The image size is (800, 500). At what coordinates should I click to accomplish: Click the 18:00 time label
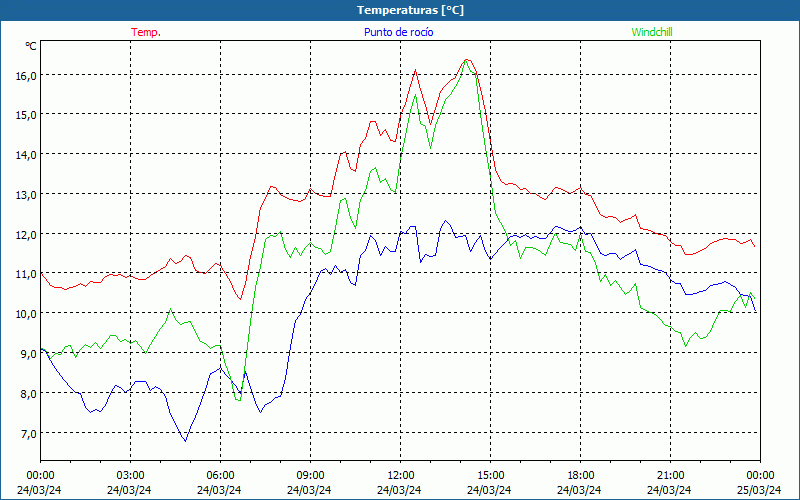click(x=581, y=476)
